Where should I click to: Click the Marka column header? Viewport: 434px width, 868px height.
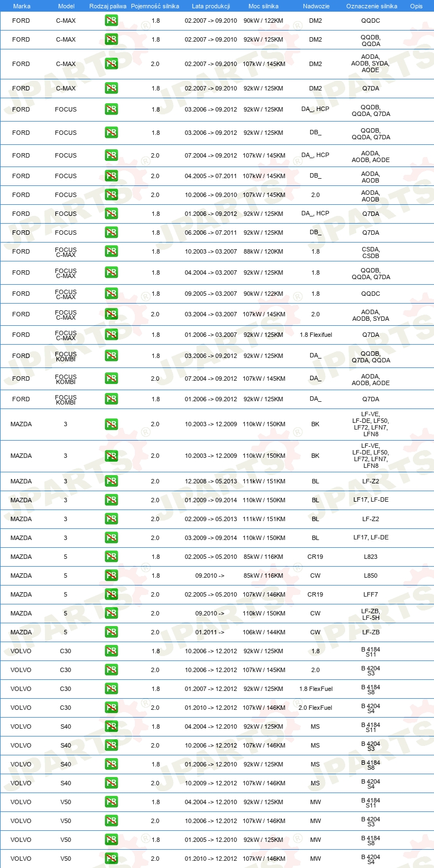[22, 6]
